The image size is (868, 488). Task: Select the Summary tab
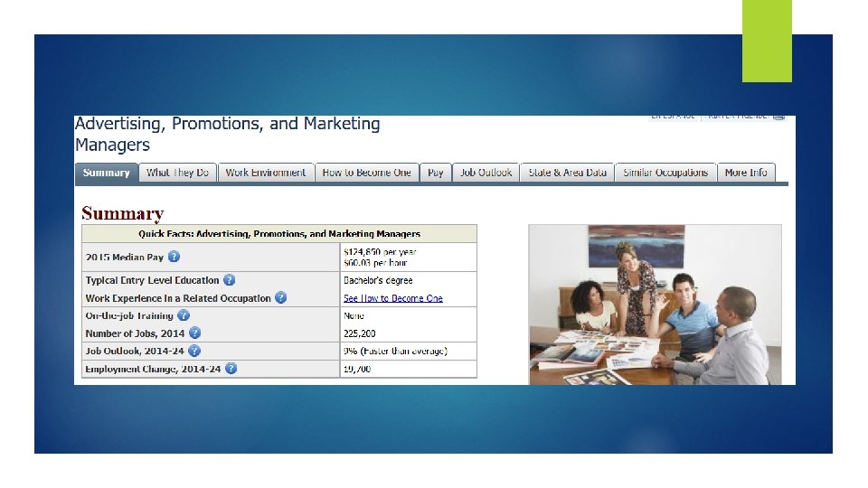point(107,173)
